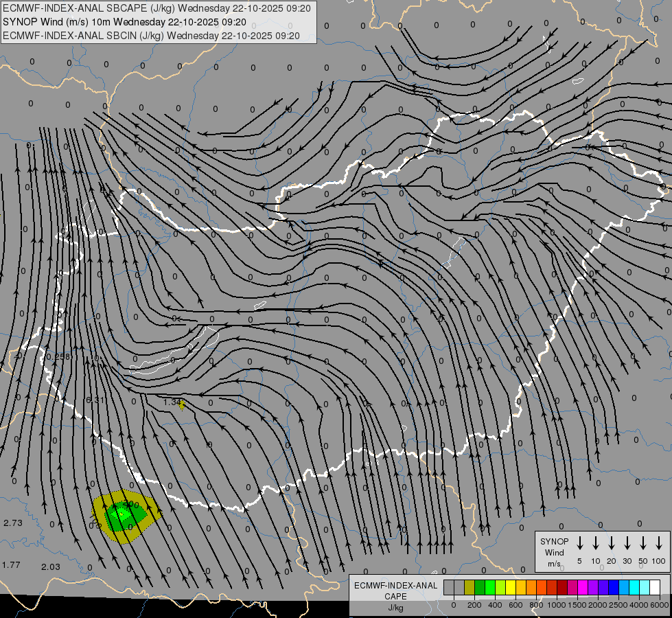Click the wind arrow above the 30 label
Image resolution: width=672 pixels, height=618 pixels.
(x=627, y=542)
